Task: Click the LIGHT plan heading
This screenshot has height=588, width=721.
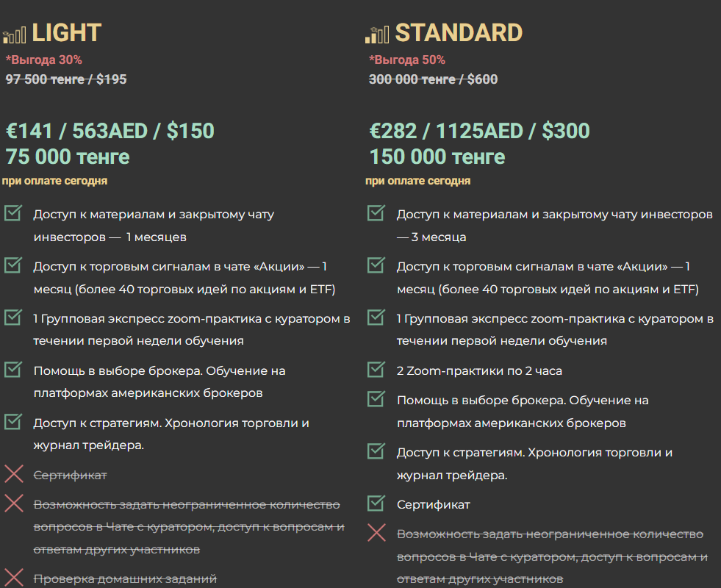Action: [x=67, y=33]
